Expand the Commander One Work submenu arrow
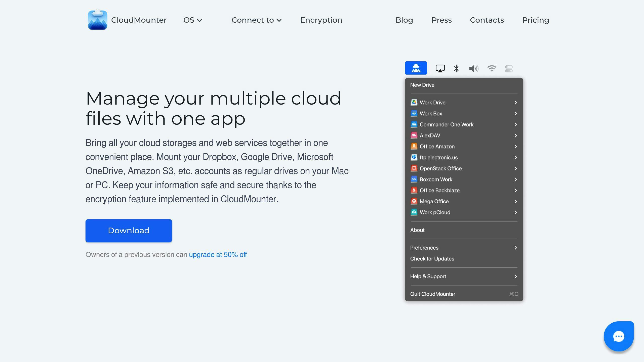Image resolution: width=644 pixels, height=362 pixels. [515, 125]
